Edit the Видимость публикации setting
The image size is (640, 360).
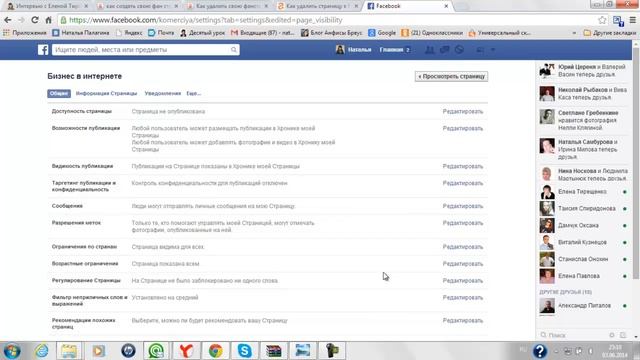tap(463, 166)
